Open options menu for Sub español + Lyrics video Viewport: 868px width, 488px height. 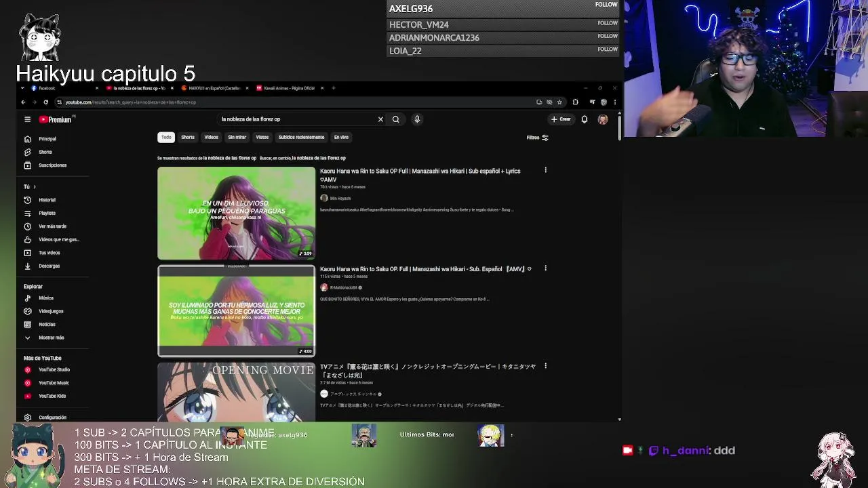545,170
